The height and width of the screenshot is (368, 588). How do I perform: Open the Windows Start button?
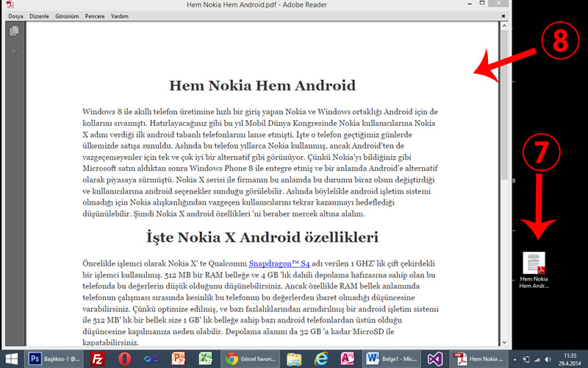coord(11,359)
